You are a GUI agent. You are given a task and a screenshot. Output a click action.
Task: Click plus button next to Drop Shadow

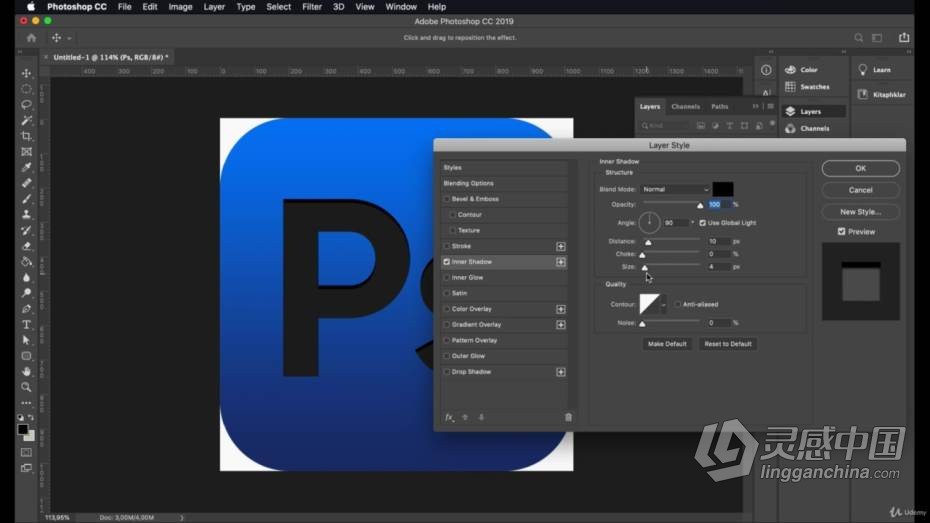[560, 372]
